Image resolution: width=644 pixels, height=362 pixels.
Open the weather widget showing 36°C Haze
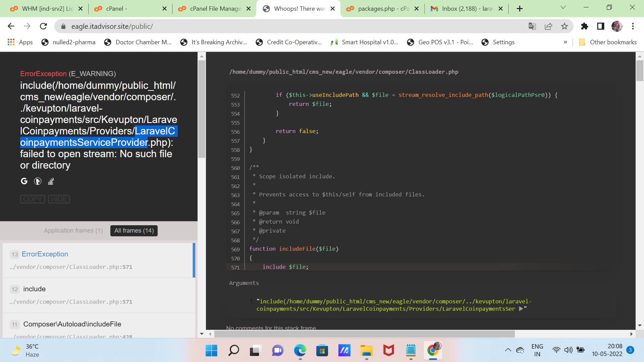[x=25, y=350]
